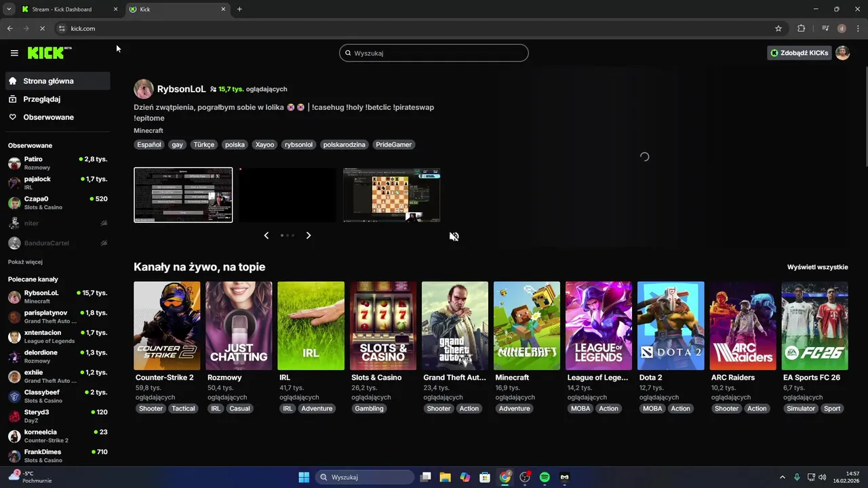Select first featured stream thumbnail
868x488 pixels.
[183, 195]
